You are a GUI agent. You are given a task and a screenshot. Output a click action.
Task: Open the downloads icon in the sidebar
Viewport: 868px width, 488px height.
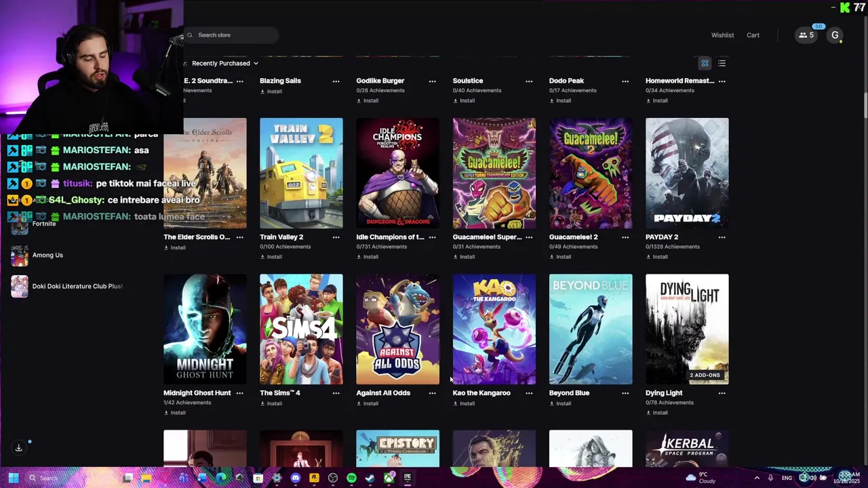pos(19,447)
